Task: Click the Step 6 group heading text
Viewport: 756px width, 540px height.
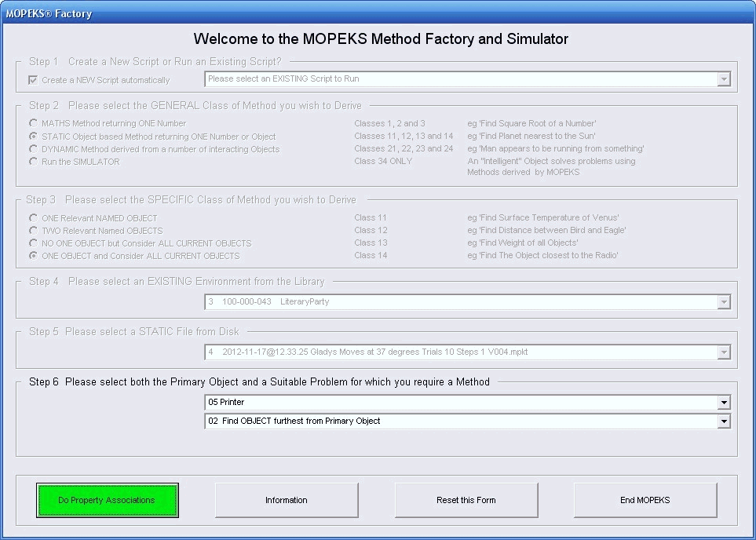Action: (x=259, y=382)
